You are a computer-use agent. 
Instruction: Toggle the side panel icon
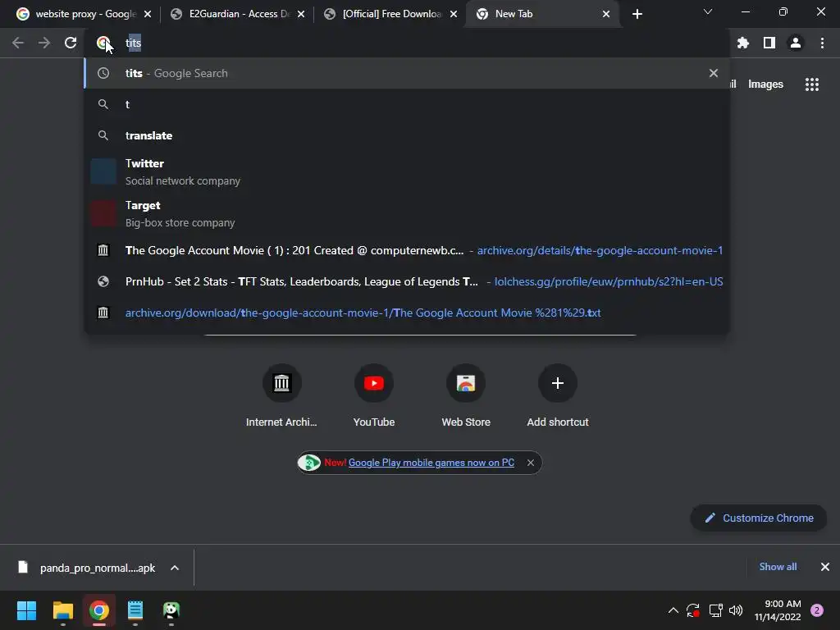tap(769, 43)
